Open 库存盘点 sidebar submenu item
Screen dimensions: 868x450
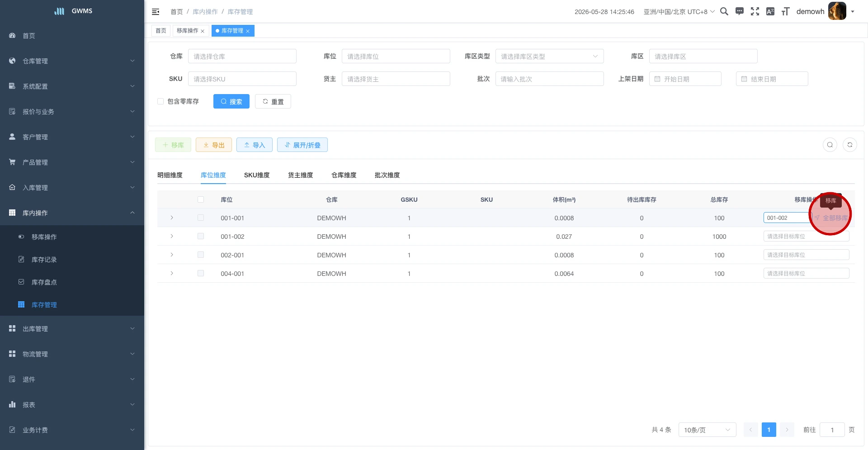coord(72,282)
